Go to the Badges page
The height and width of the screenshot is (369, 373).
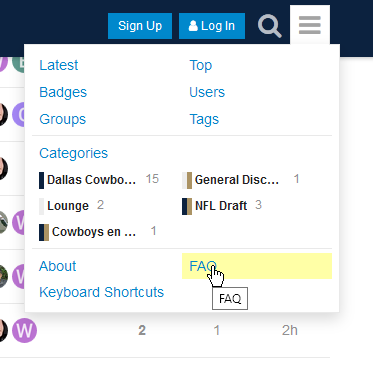(x=63, y=92)
